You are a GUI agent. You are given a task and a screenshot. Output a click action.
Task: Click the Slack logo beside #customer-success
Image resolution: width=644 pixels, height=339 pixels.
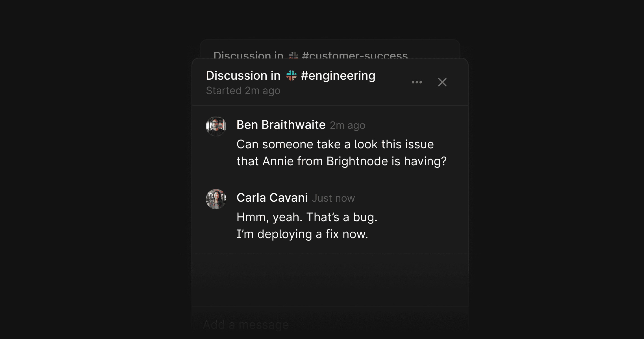click(x=293, y=55)
